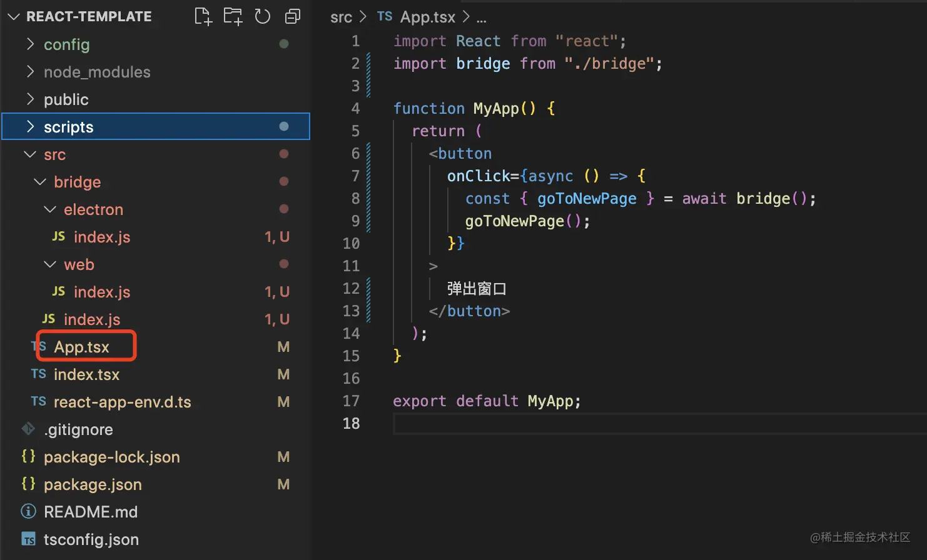Refresh the Explorer file tree
927x560 pixels.
[x=263, y=17]
